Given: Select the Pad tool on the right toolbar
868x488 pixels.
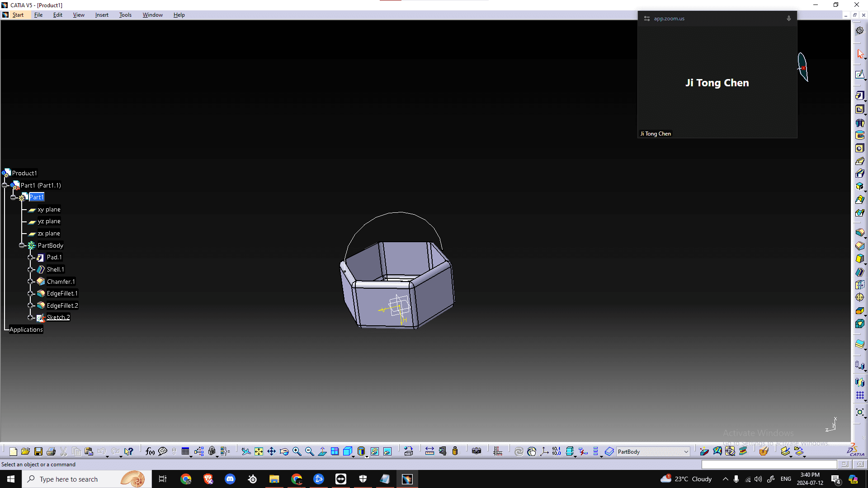Looking at the screenshot, I should (x=860, y=96).
